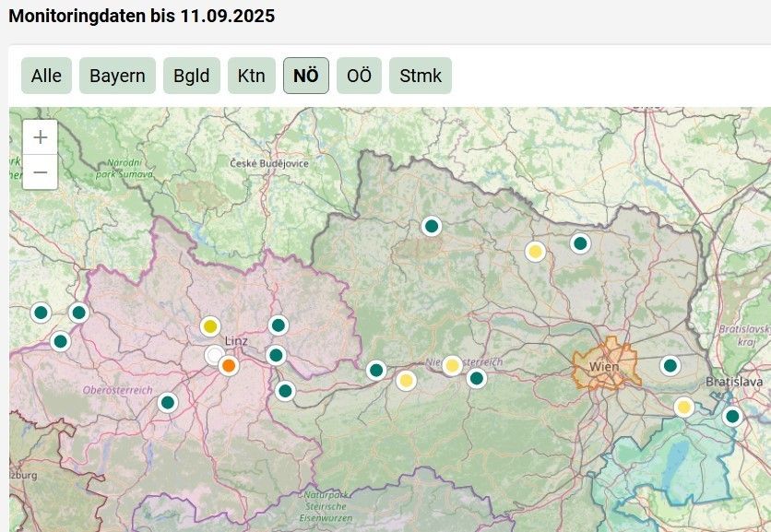Select the white marker beside Linz
The image size is (771, 532).
[214, 355]
